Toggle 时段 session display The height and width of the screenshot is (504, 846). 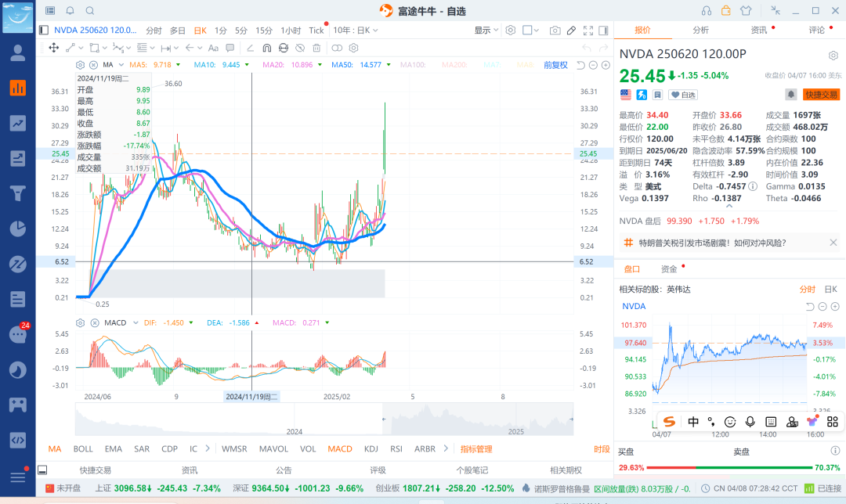pyautogui.click(x=602, y=449)
